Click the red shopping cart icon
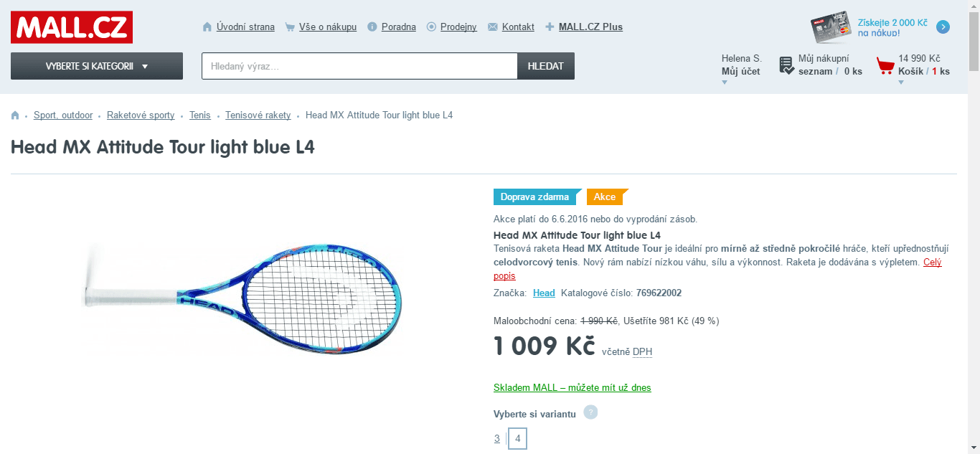 click(x=885, y=66)
